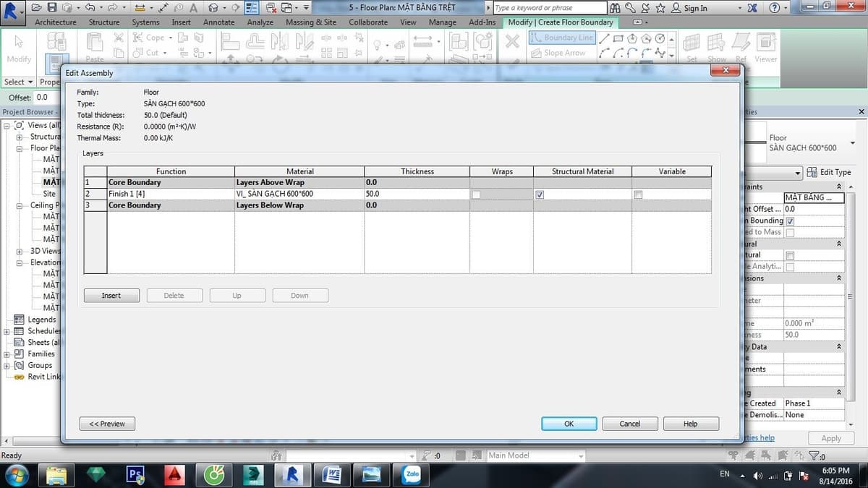Click the Help button in Edit Assembly
Screen dimensions: 868x488
(x=691, y=424)
